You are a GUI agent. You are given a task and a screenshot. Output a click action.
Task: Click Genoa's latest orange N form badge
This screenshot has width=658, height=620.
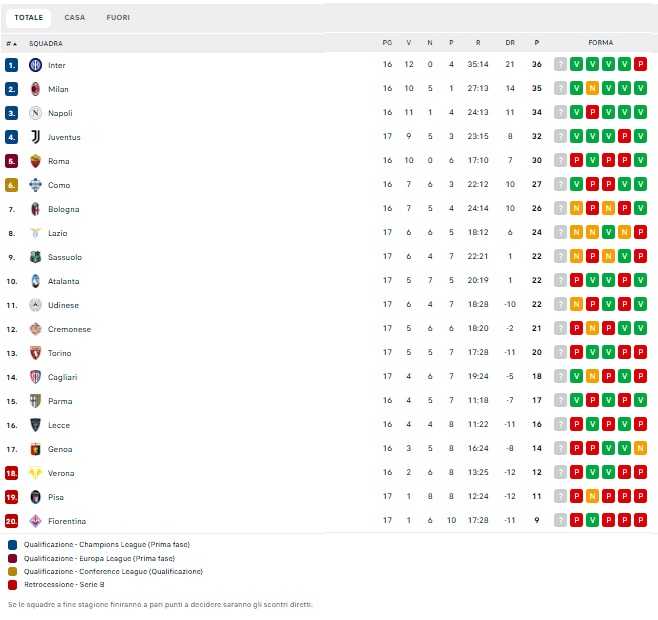[640, 449]
